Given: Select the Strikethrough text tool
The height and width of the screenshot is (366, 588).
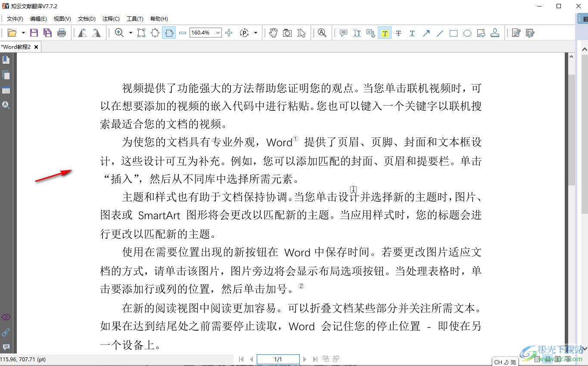Looking at the screenshot, I should 398,33.
